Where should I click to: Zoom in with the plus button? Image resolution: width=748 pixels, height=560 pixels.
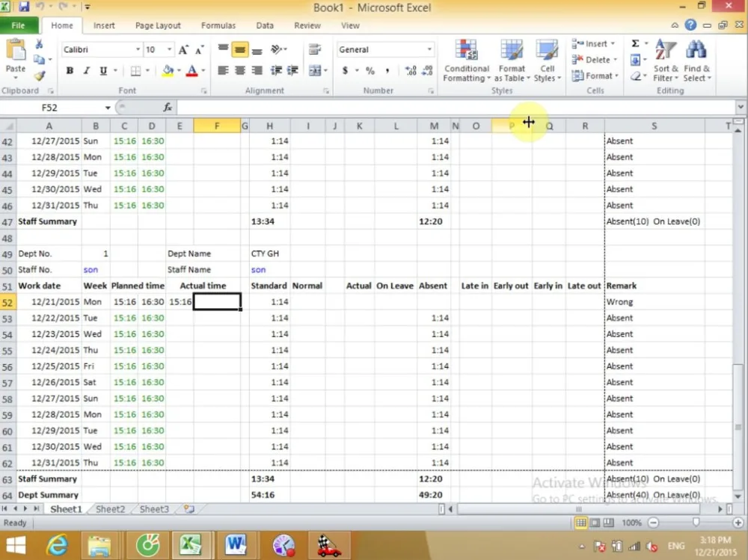(x=738, y=523)
